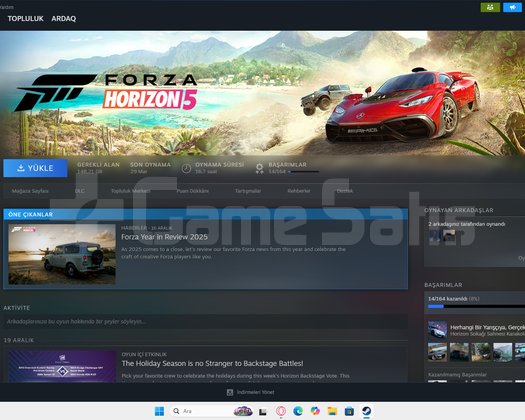The width and height of the screenshot is (525, 420).
Task: Click the Forza Horizon 5 hero banner
Action: (262, 93)
